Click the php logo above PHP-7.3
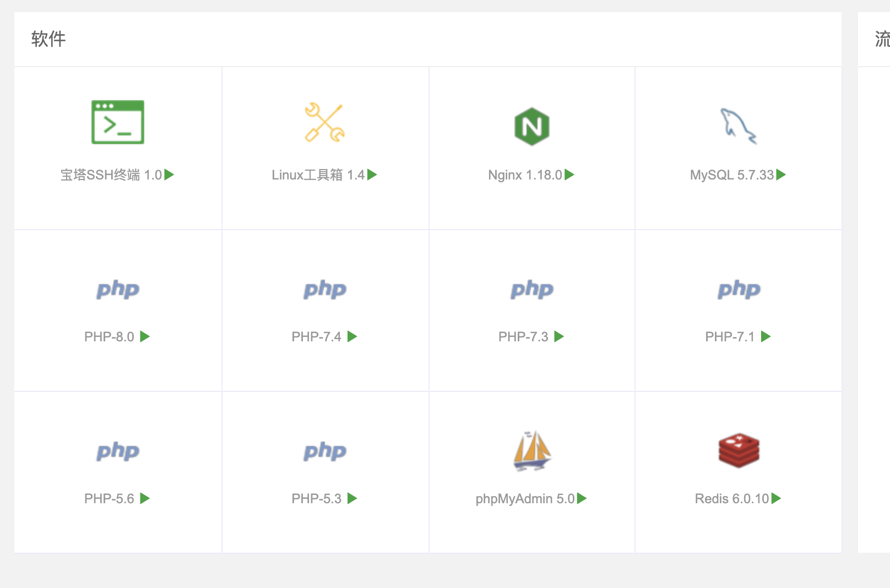 [531, 289]
